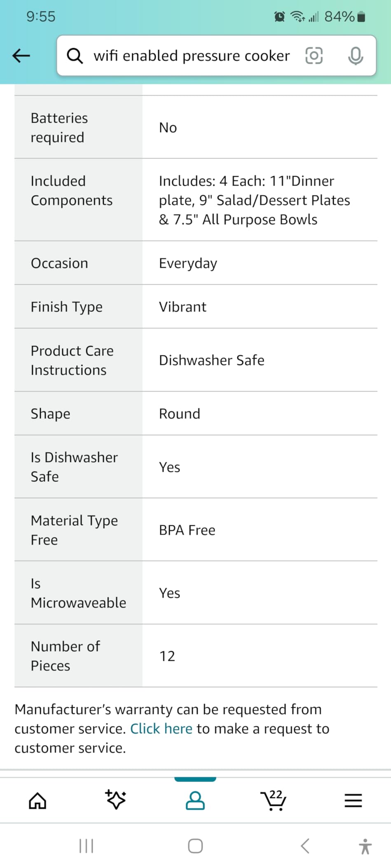Click here link for warranty request
Image resolution: width=391 pixels, height=868 pixels.
(x=161, y=728)
